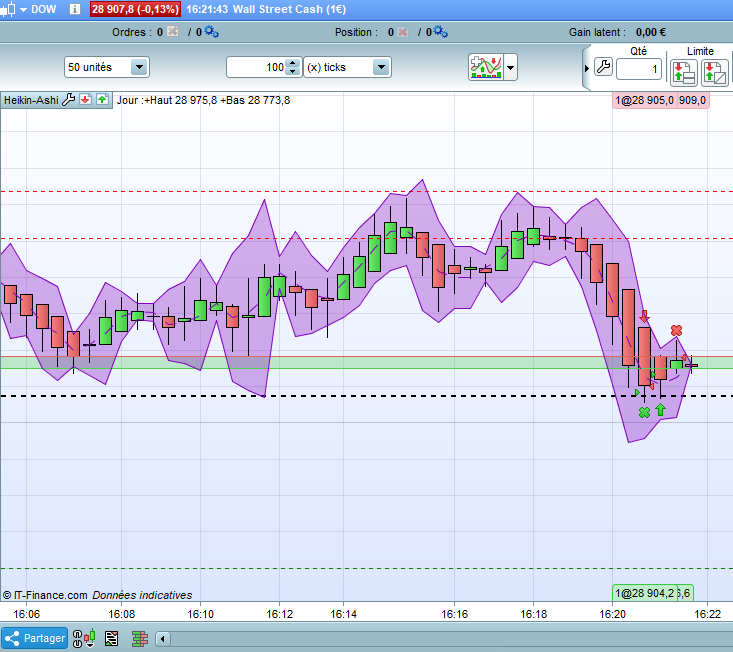
Task: Click the red X trade marker on chart
Action: [676, 330]
